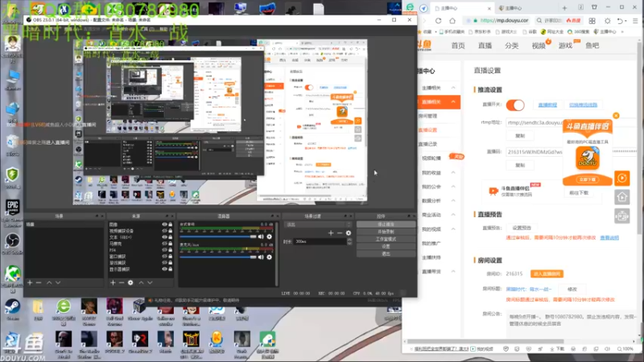The height and width of the screenshot is (362, 644).
Task: Click the gray home floating button
Action: pyautogui.click(x=621, y=197)
